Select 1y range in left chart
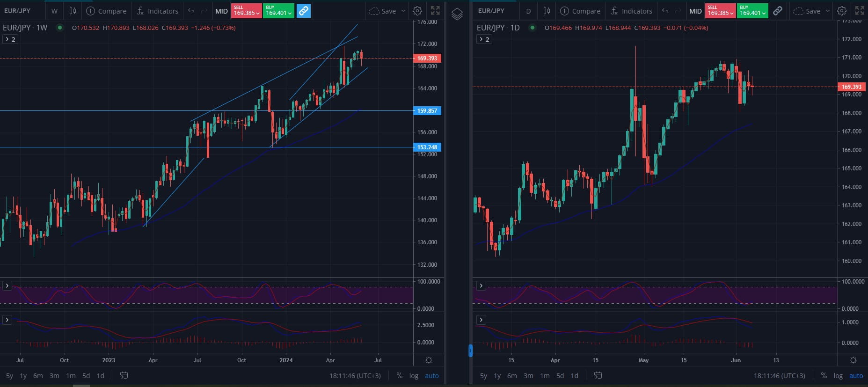Screen dimensions: 868x387 coord(23,376)
